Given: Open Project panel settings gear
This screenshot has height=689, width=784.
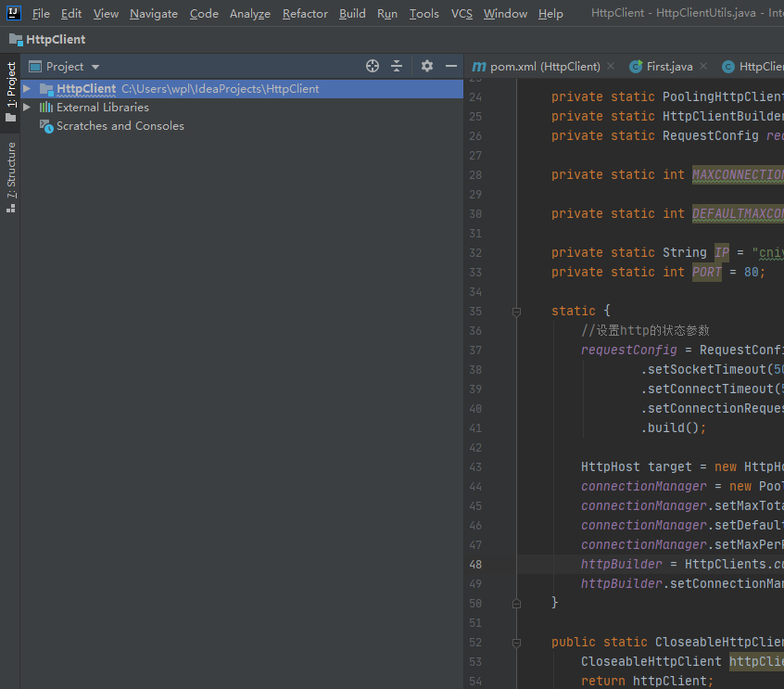Looking at the screenshot, I should 427,66.
